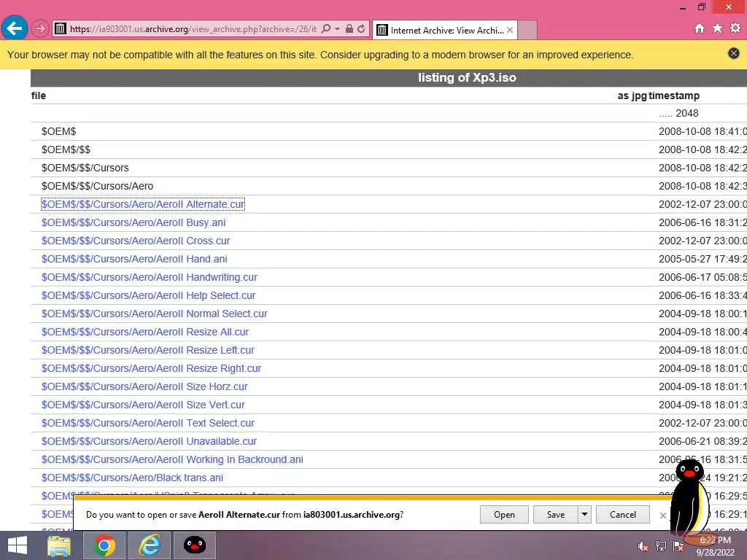Screen dimensions: 747x560
Task: Refresh the page with the reload icon
Action: point(361,29)
